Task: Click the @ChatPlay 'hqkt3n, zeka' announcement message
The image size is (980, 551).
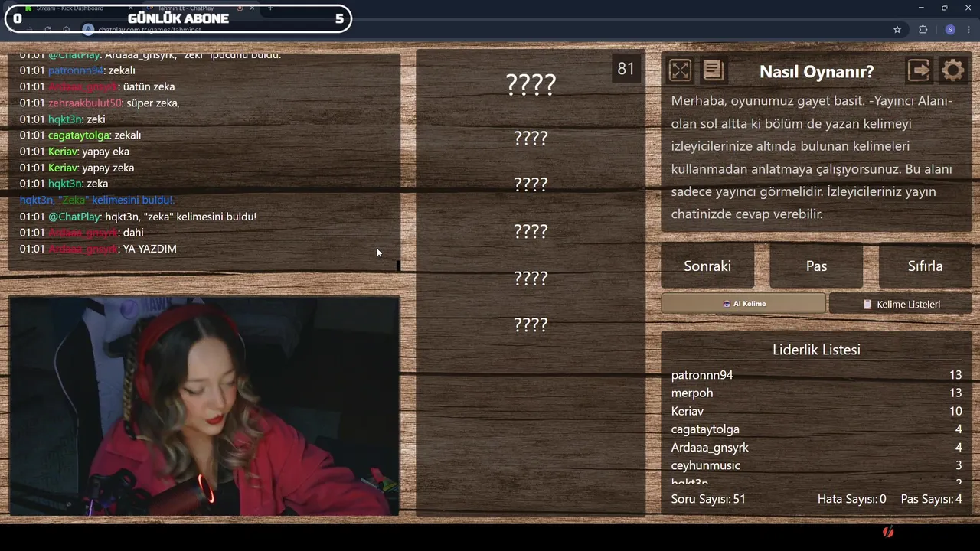Action: coord(138,217)
